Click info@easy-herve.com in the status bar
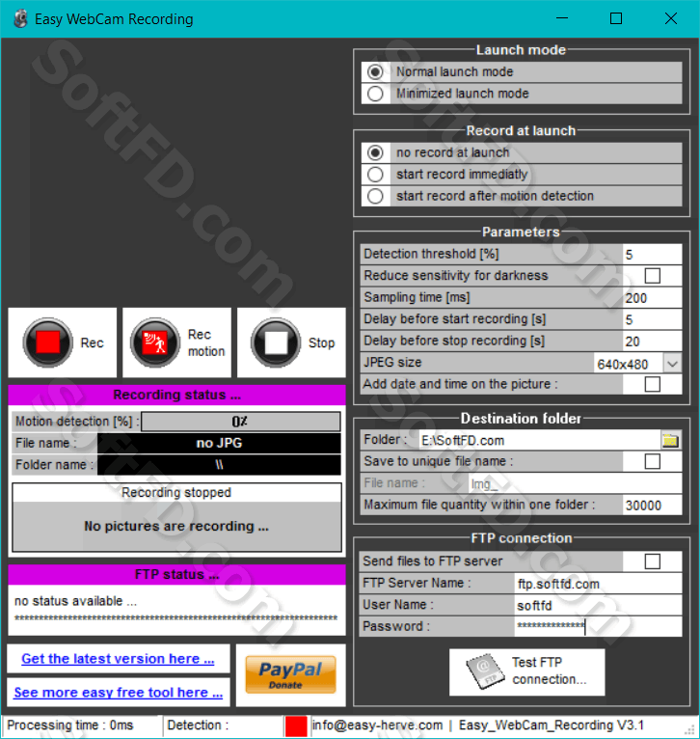 [x=377, y=725]
